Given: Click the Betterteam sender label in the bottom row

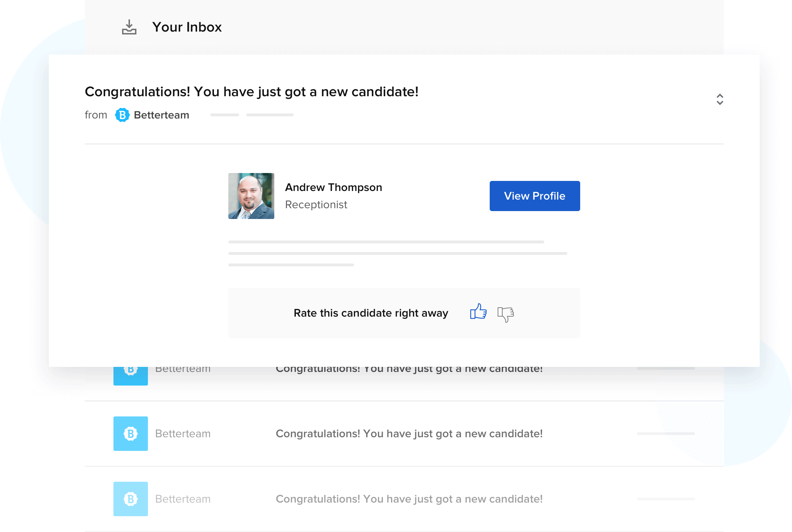Looking at the screenshot, I should coord(183,499).
